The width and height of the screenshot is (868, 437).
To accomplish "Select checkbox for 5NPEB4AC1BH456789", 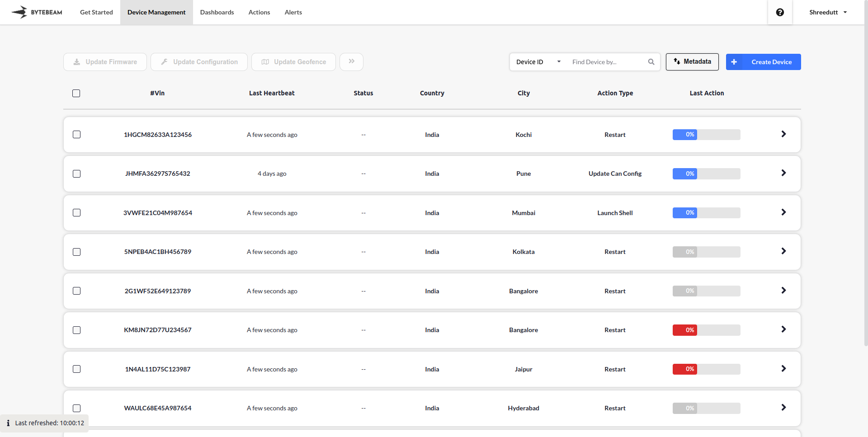I will [77, 252].
